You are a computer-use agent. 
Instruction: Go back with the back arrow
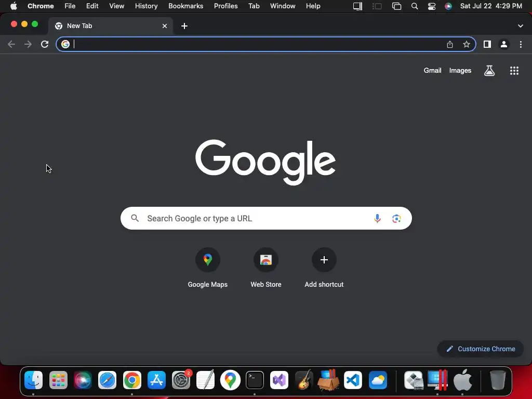11,44
